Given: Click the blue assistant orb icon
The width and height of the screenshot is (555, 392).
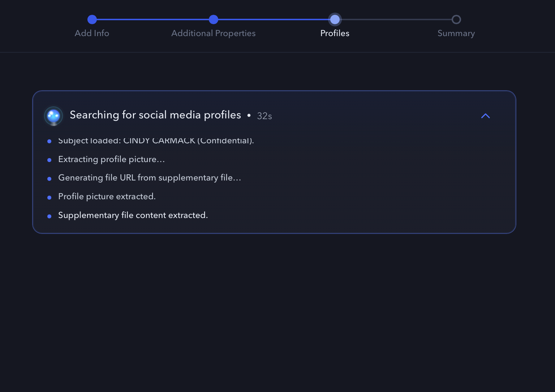Looking at the screenshot, I should [x=53, y=116].
